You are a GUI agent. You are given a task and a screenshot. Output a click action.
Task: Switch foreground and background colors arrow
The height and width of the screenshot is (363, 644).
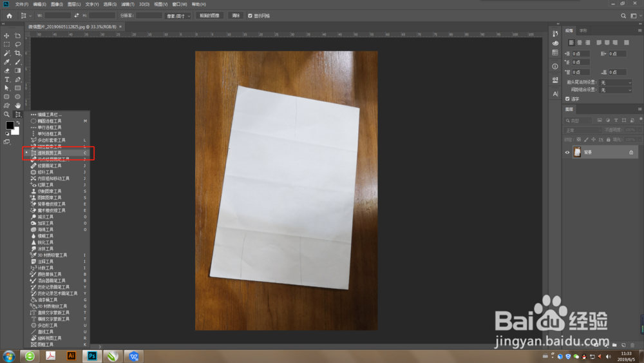click(x=18, y=123)
